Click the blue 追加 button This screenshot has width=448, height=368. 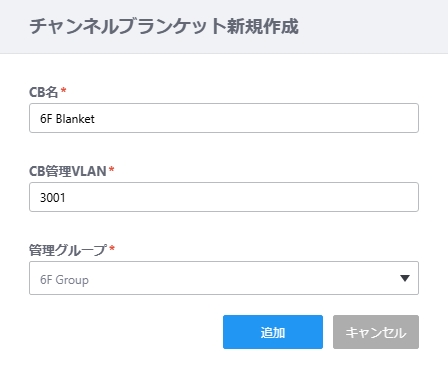[273, 332]
